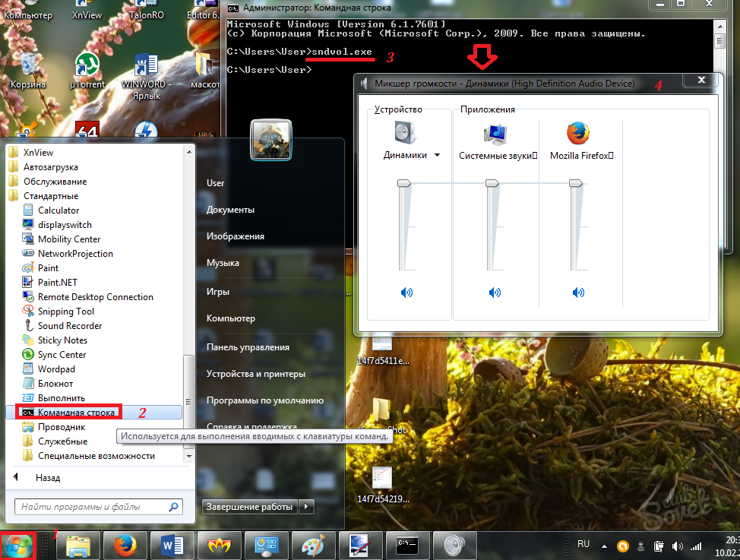Click the Найти программы и файлы search box
The image size is (740, 560).
(91, 507)
